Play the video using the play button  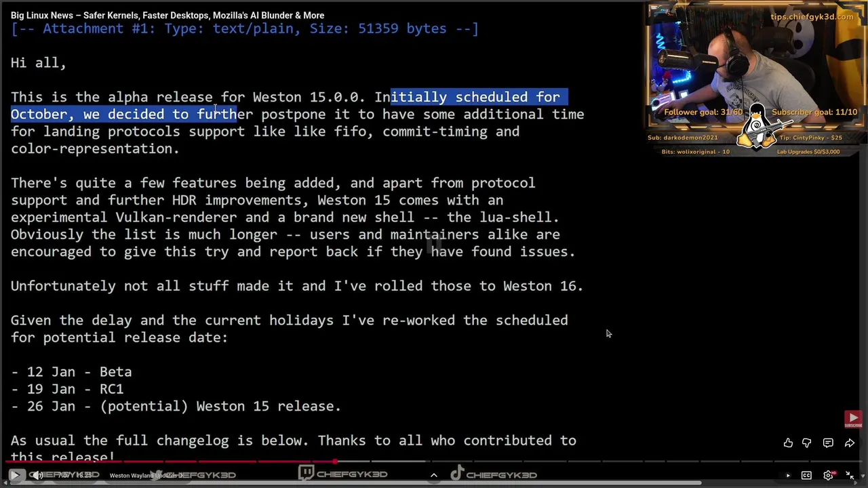[x=15, y=476]
